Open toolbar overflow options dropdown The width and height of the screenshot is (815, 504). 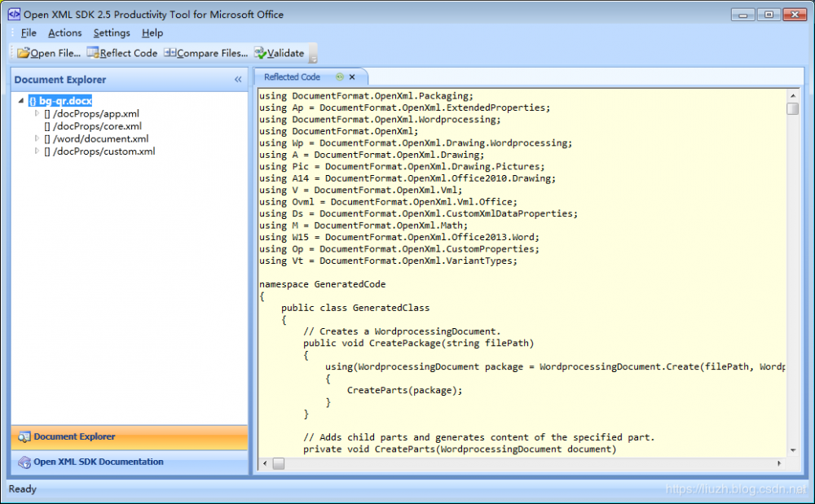[x=314, y=54]
